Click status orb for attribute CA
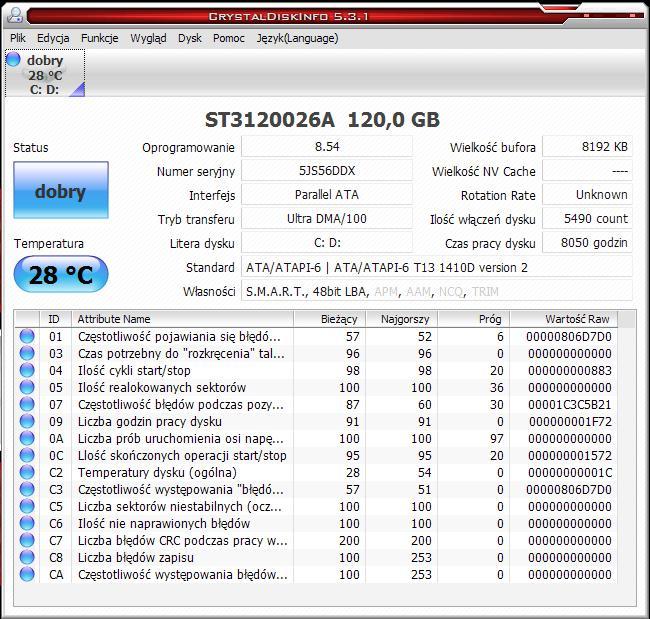Screen dimensions: 650x619 click(27, 574)
